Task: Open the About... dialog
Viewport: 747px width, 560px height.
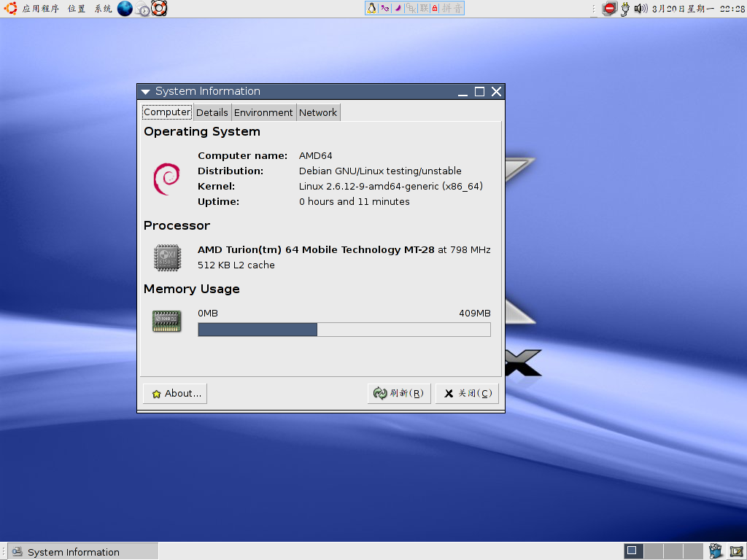Action: click(175, 393)
